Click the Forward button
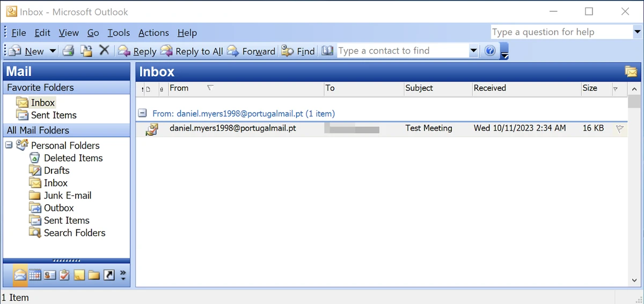The height and width of the screenshot is (304, 644). (251, 51)
